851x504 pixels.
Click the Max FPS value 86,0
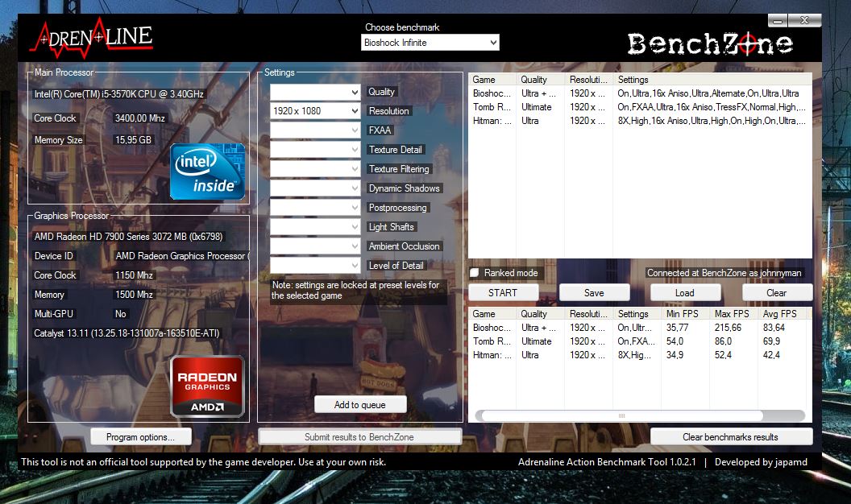pyautogui.click(x=723, y=341)
